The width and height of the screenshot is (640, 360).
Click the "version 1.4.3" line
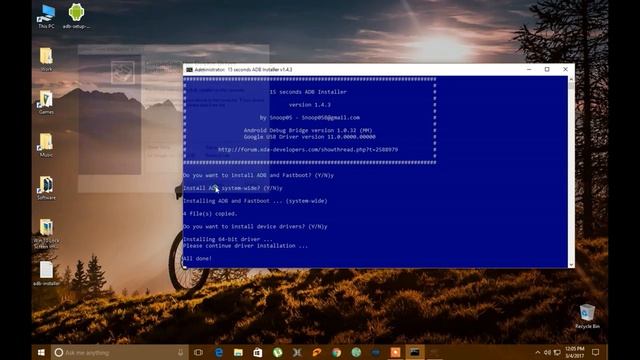tap(310, 105)
